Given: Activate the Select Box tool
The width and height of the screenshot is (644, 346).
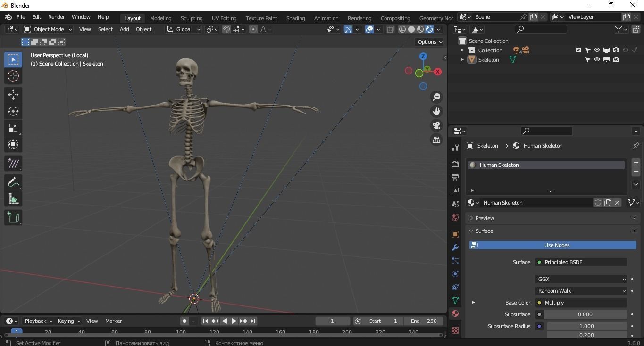Looking at the screenshot, I should click(13, 59).
